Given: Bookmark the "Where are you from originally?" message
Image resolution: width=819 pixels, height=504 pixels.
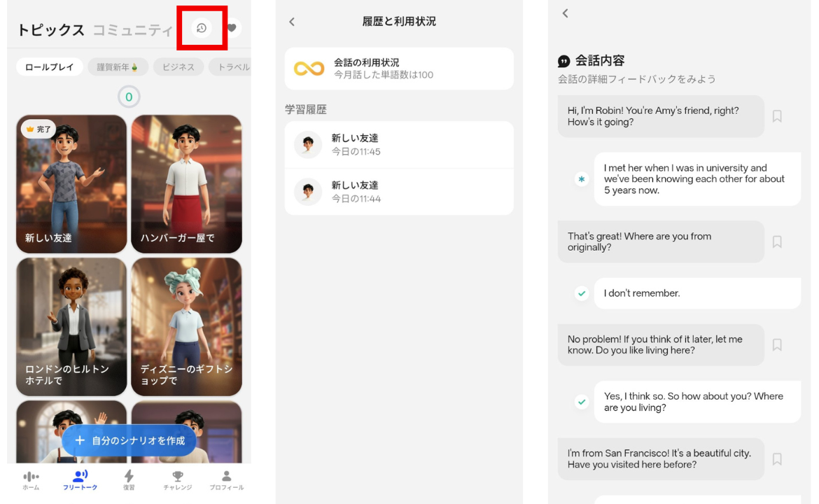Looking at the screenshot, I should pyautogui.click(x=777, y=241).
